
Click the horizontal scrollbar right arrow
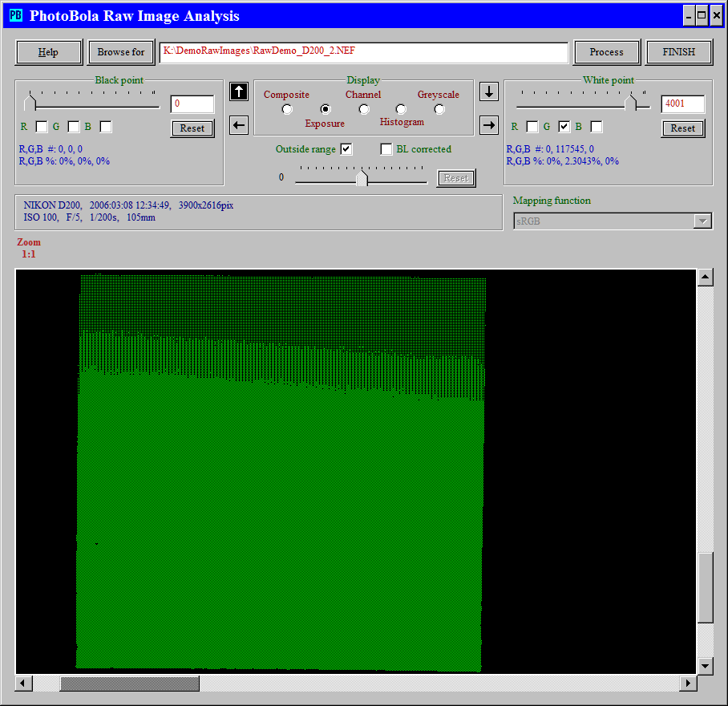[688, 683]
